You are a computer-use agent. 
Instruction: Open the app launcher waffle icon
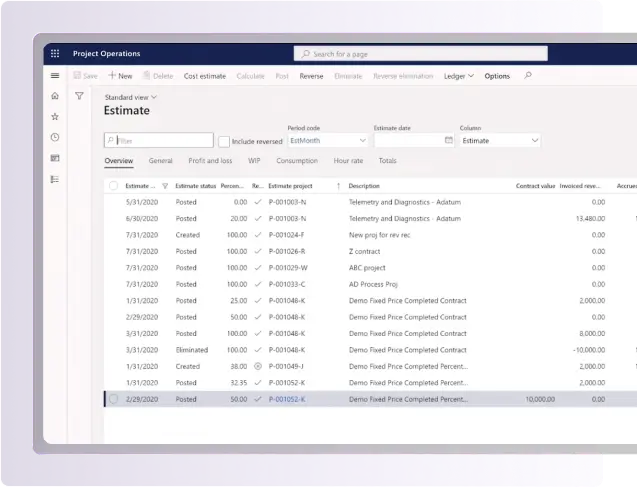click(x=55, y=54)
